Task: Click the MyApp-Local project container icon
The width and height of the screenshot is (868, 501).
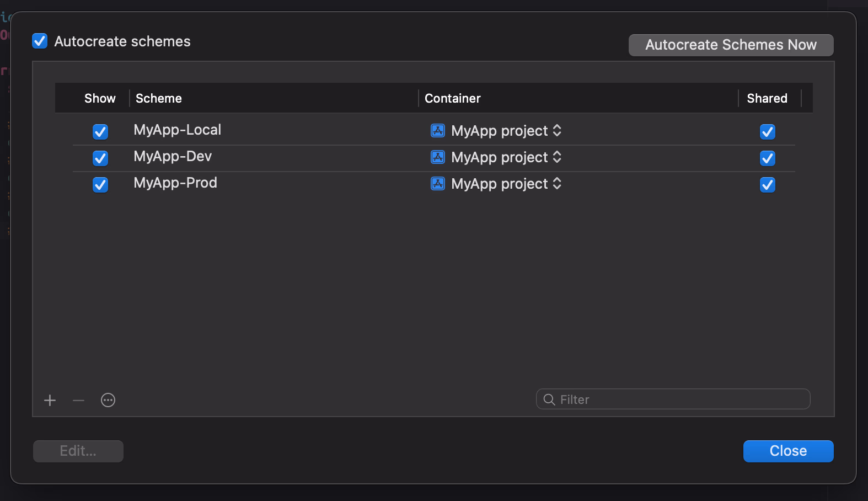Action: (438, 131)
